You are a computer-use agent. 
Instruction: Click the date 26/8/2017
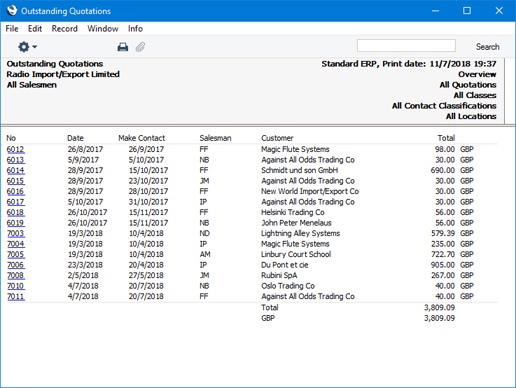point(85,149)
